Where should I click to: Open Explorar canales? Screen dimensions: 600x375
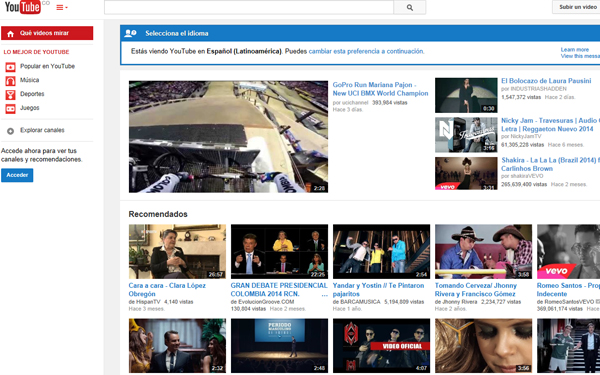click(42, 130)
